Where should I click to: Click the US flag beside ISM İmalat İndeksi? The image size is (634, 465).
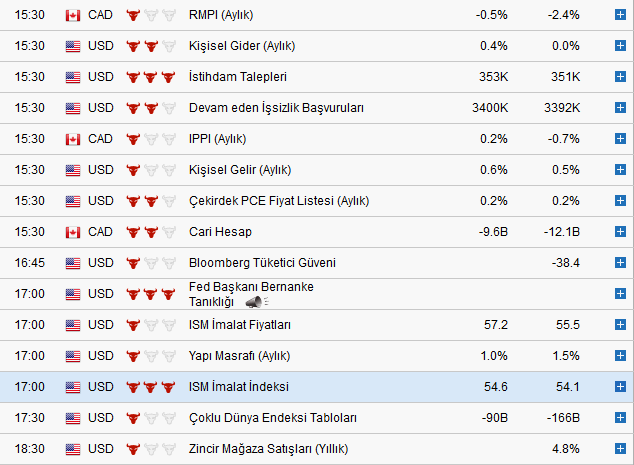coord(72,387)
